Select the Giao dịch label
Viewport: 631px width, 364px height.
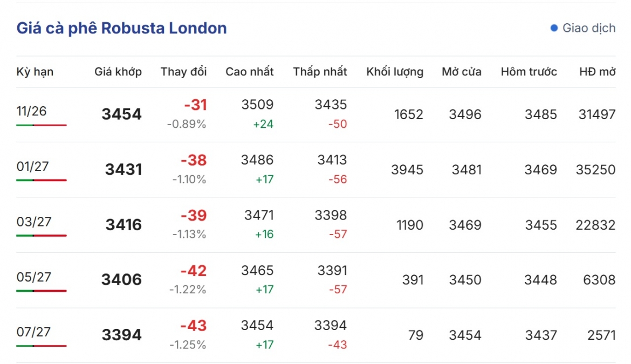point(589,28)
